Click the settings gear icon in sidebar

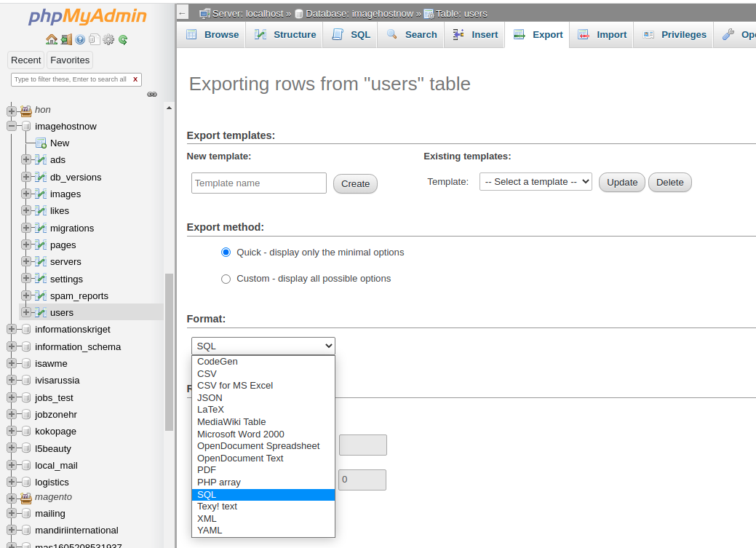pyautogui.click(x=108, y=40)
